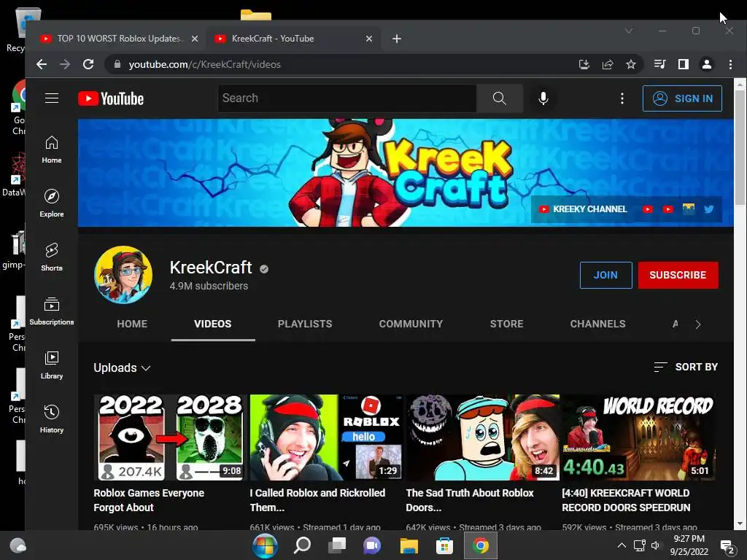747x560 pixels.
Task: Open The Sad Truth About Roblox Doors title
Action: click(x=470, y=500)
